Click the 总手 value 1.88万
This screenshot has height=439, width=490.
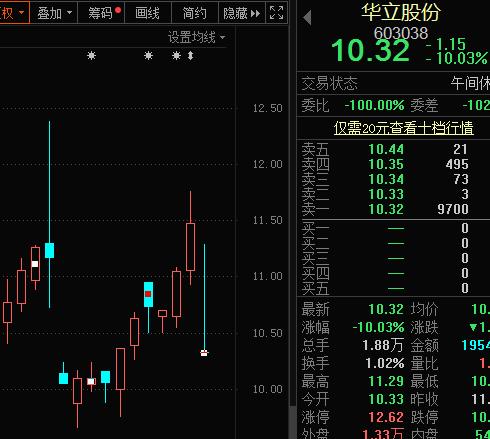pos(383,345)
